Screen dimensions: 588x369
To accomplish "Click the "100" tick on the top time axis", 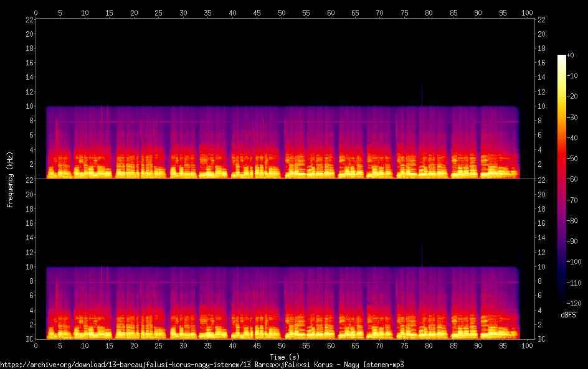I will tap(527, 12).
